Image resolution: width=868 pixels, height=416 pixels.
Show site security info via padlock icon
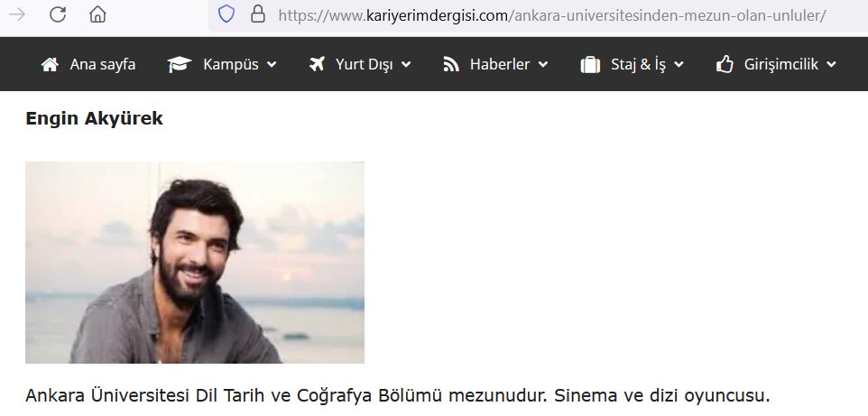[257, 14]
